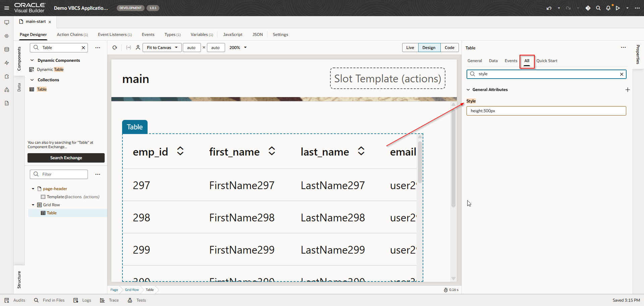Switch canvas to Live mode
Screen dimensions: 644x306
point(410,48)
